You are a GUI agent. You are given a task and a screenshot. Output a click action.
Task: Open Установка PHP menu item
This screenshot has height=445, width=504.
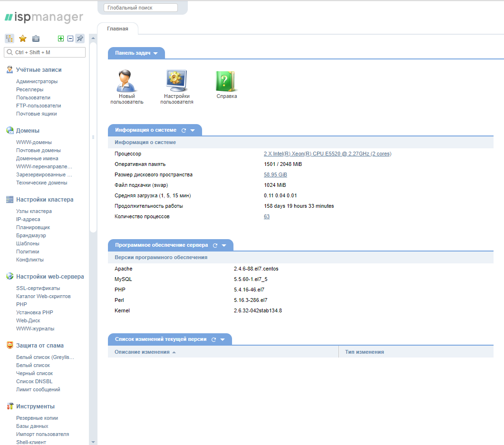tap(35, 312)
